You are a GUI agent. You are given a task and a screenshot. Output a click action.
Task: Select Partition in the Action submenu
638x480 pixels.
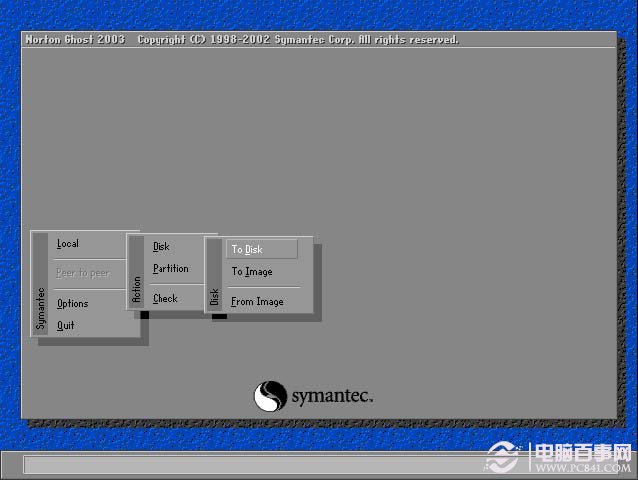tap(170, 268)
